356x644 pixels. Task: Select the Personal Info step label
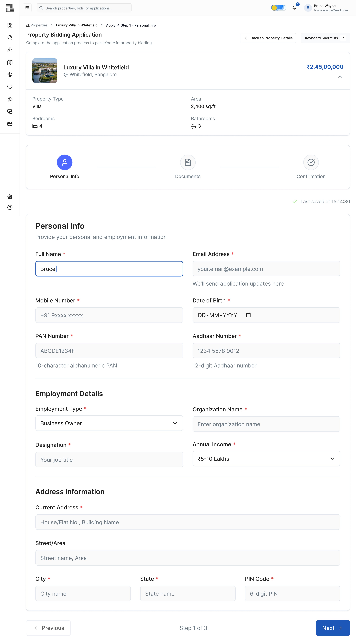click(x=65, y=176)
